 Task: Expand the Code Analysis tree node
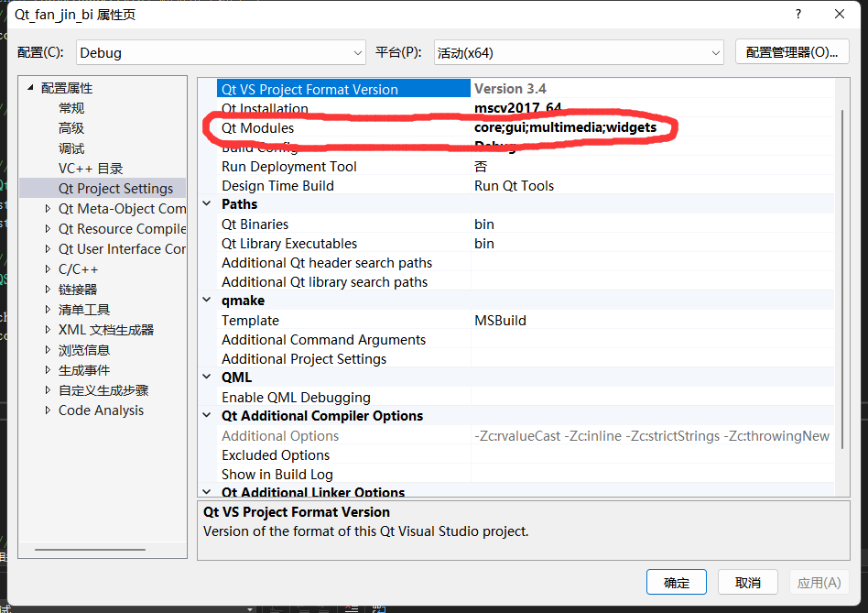tap(48, 410)
